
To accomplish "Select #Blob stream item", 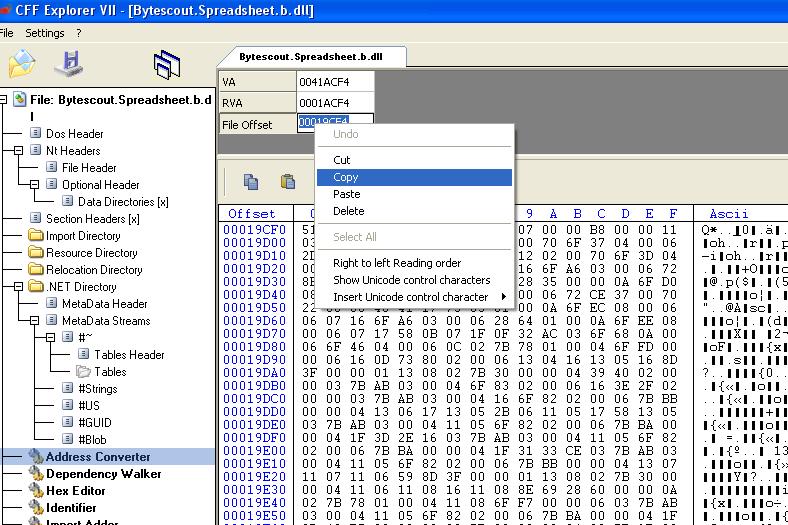I will 92,440.
